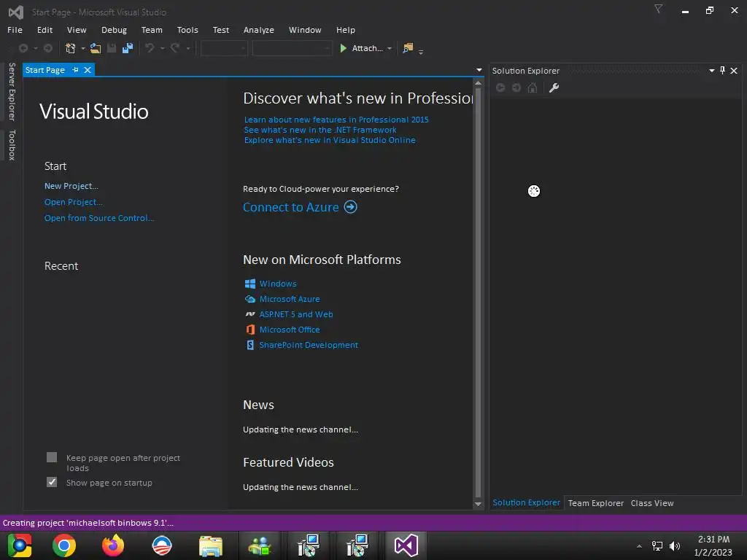Click the Start Page scroll up arrow
The width and height of the screenshot is (747, 560).
pos(479,83)
